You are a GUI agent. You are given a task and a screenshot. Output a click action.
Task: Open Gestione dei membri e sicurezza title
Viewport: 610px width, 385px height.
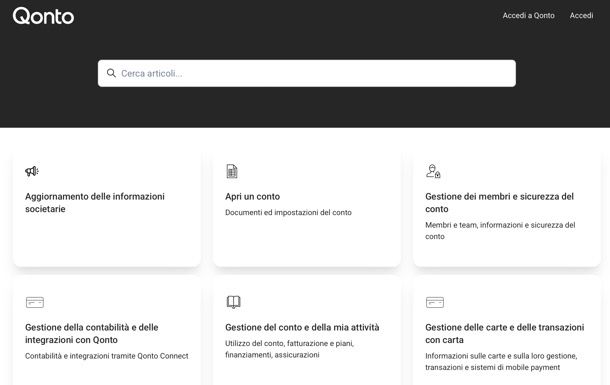(500, 203)
